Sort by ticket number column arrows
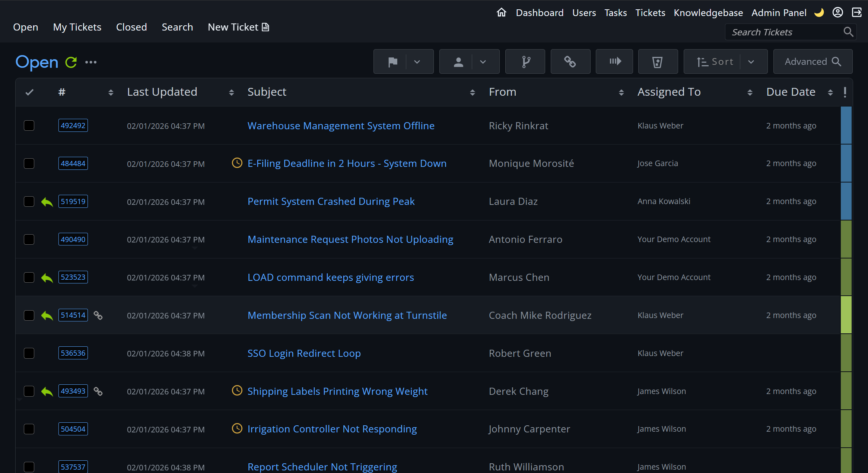 (111, 92)
